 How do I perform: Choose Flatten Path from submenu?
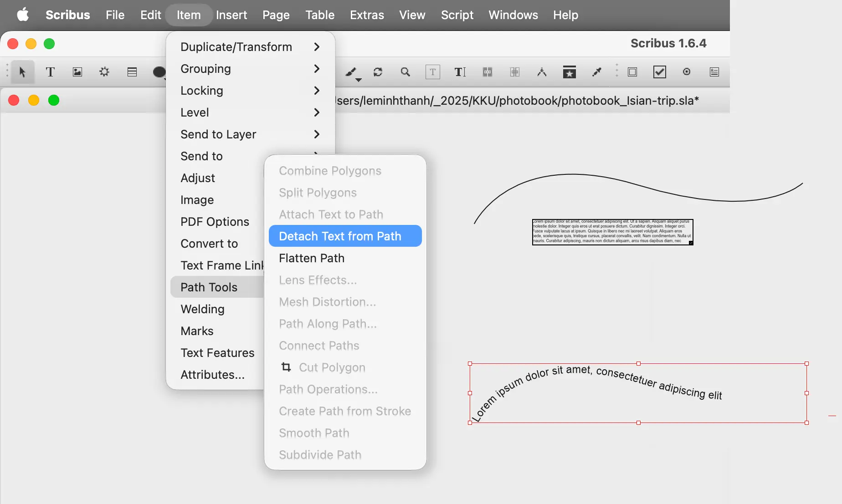point(312,258)
